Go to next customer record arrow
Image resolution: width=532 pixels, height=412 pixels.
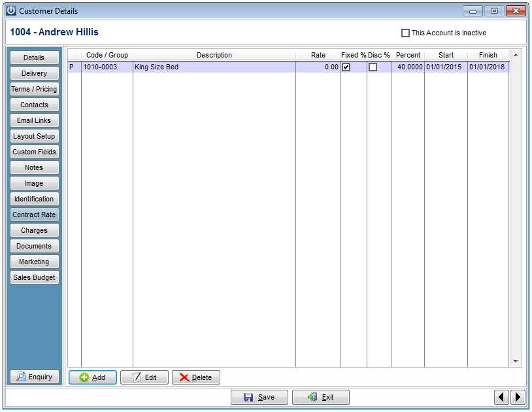pos(518,397)
